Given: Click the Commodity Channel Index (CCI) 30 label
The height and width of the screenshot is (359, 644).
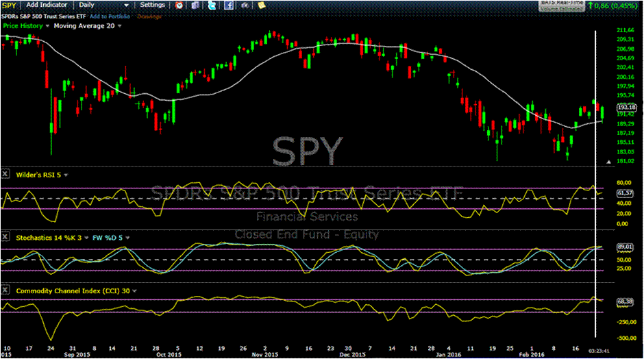Looking at the screenshot, I should point(73,291).
